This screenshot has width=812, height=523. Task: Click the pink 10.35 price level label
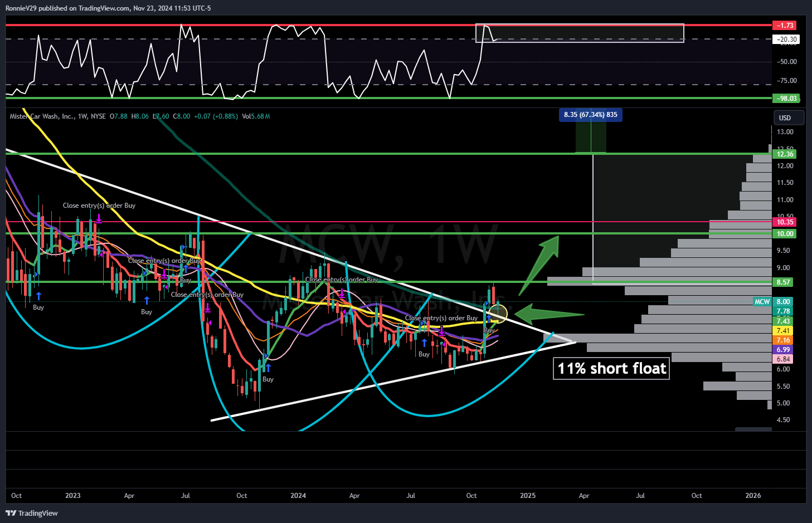coord(785,222)
